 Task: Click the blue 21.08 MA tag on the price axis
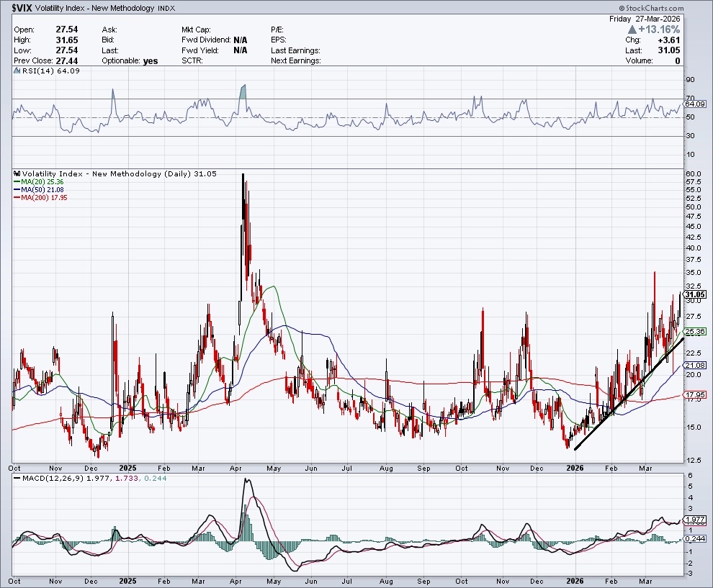694,366
